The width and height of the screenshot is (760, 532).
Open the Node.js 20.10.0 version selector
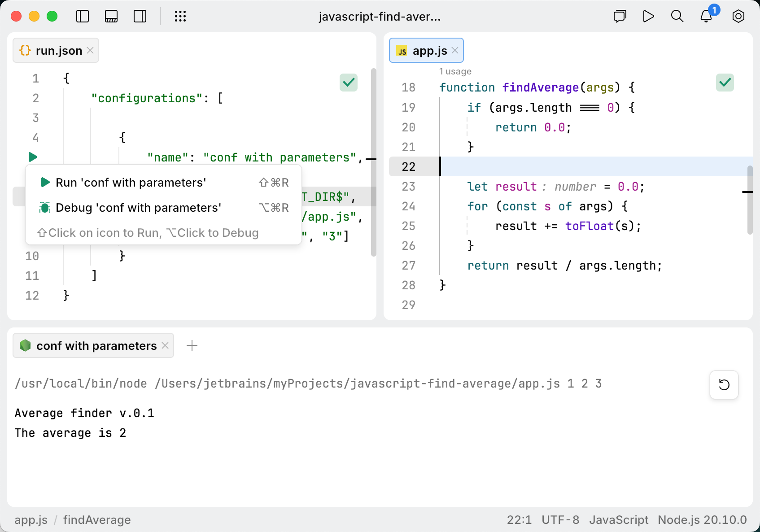point(702,520)
